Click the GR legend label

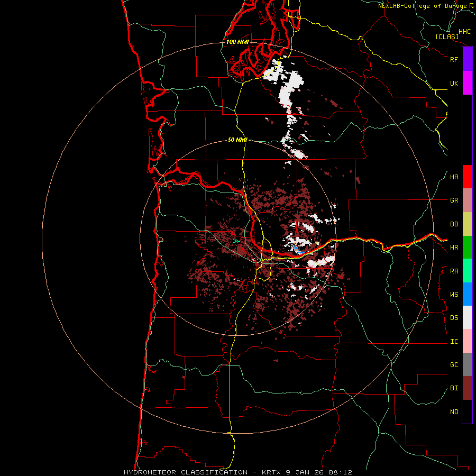[454, 200]
